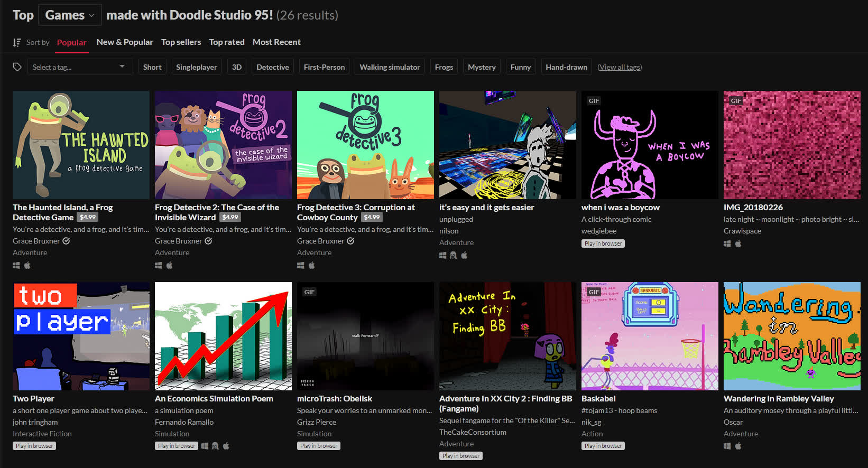Visit Grizz Pierce's author page

pos(317,422)
